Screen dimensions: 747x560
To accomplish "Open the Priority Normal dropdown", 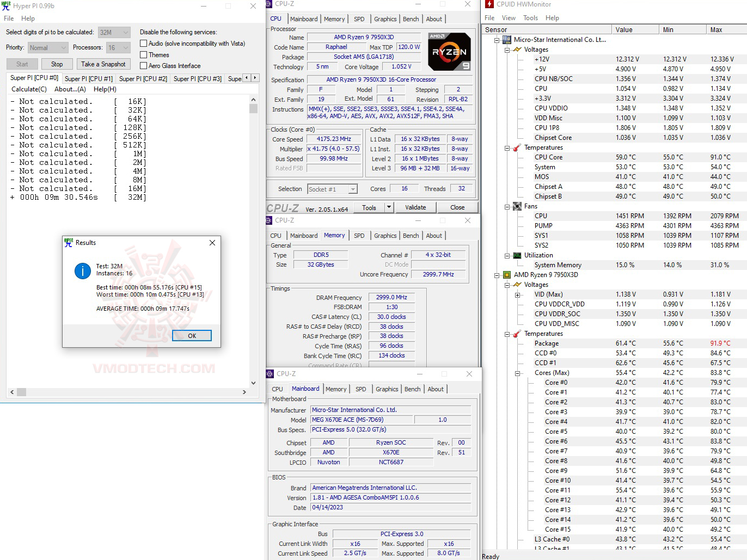I will 47,48.
